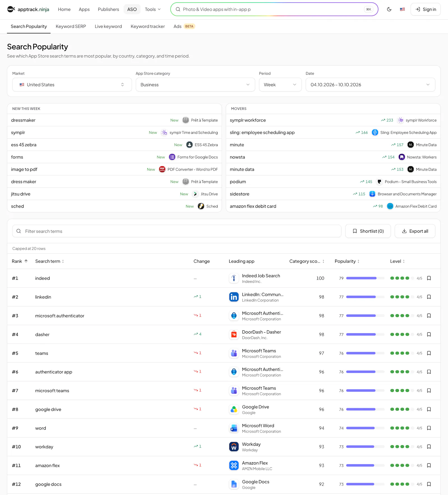Open the Shortlist (0) button
448x495 pixels.
(368, 231)
